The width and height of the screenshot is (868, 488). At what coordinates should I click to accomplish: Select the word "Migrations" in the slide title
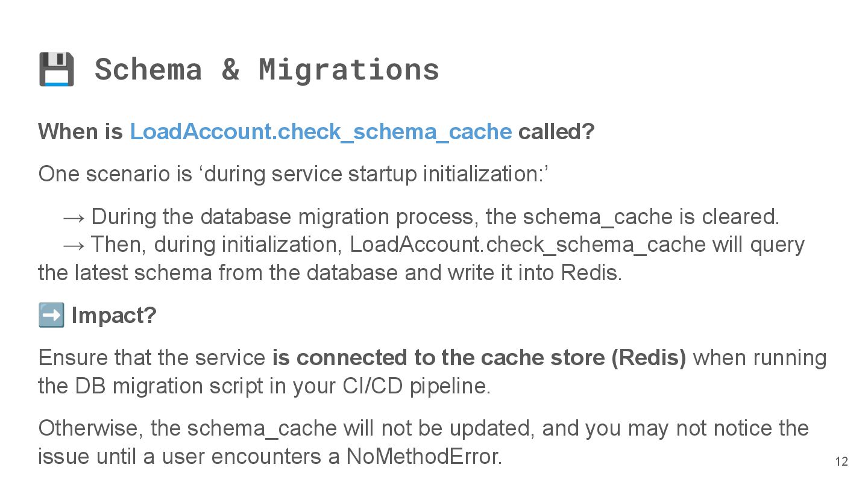[x=349, y=69]
